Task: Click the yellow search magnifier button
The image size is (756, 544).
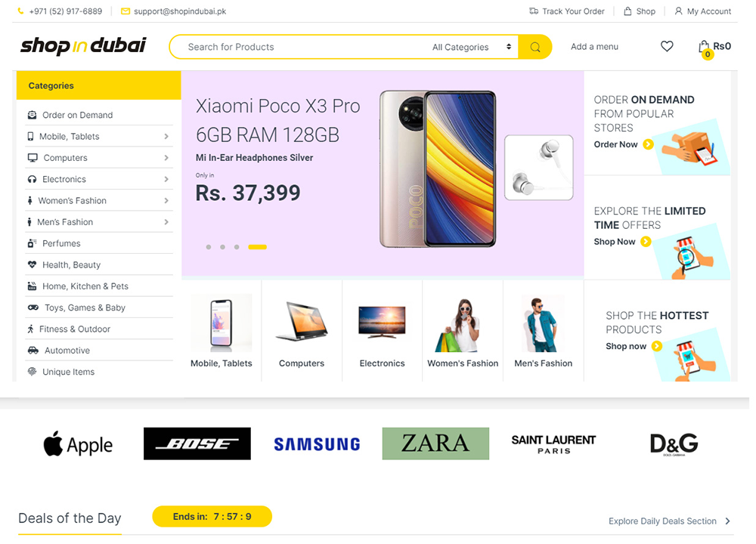Action: [x=534, y=47]
